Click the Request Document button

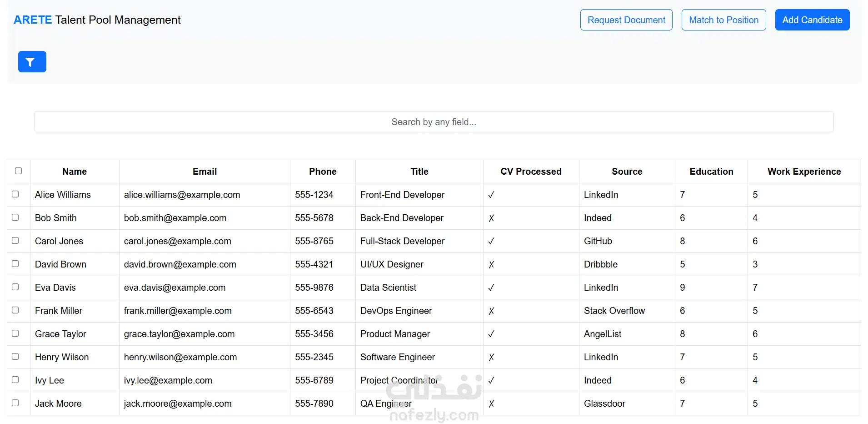[x=626, y=20]
